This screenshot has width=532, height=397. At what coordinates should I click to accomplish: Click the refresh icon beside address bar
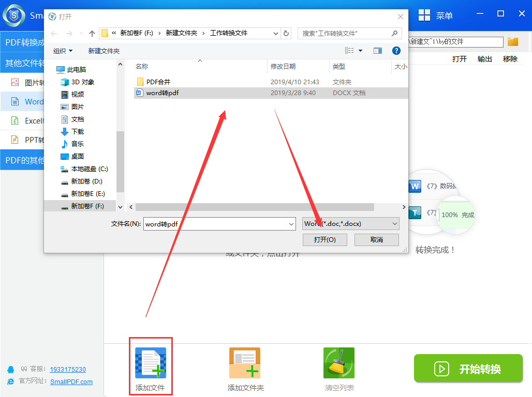(x=286, y=34)
